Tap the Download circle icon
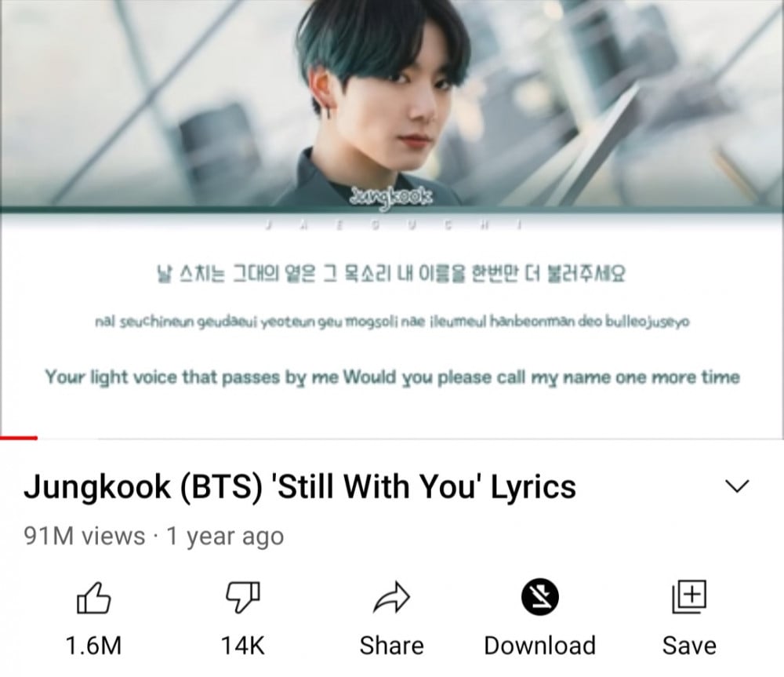 click(x=540, y=597)
